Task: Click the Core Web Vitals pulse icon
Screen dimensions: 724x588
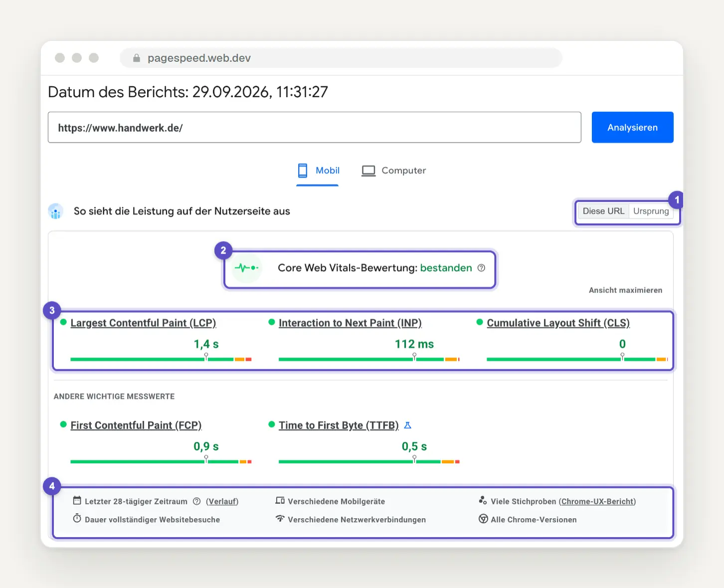Action: point(247,268)
